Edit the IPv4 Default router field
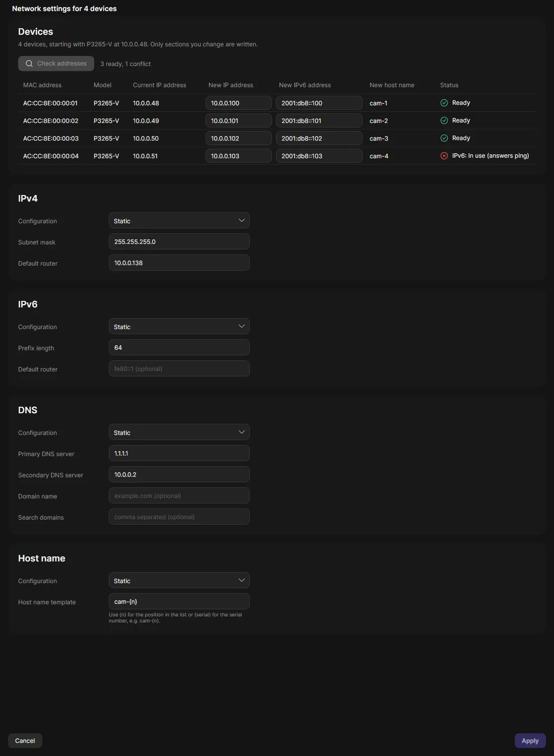 [x=179, y=263]
